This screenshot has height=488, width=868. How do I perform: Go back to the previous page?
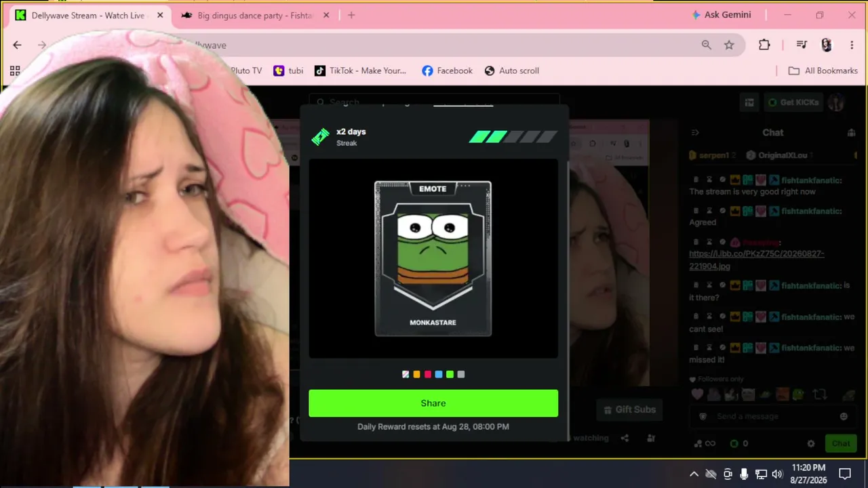click(17, 45)
